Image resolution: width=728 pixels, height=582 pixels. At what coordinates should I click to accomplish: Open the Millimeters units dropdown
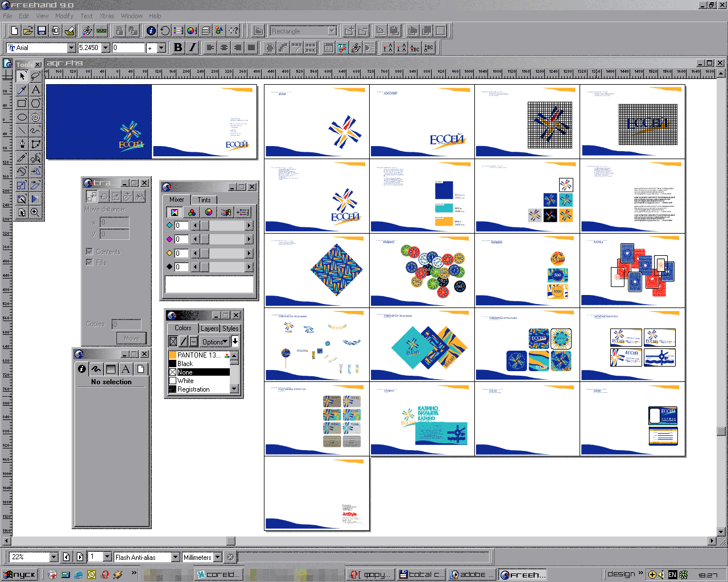[217, 557]
